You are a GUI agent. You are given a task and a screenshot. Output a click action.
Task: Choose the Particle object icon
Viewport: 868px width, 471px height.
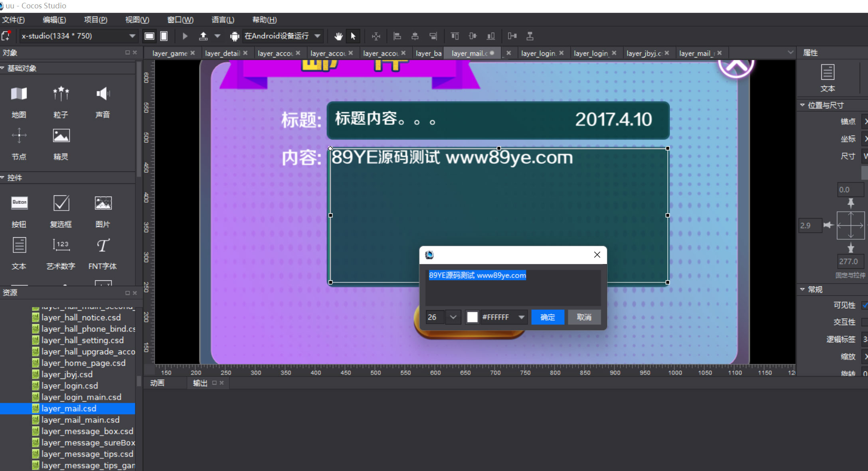(x=61, y=94)
